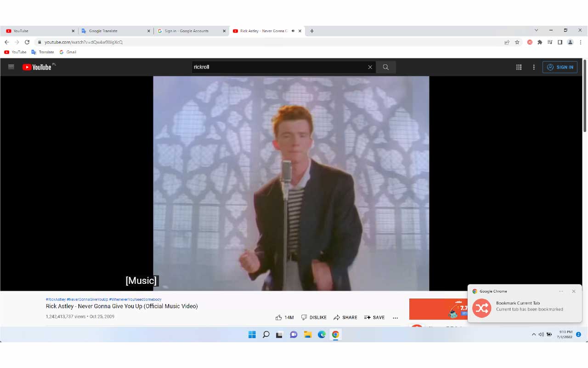The width and height of the screenshot is (588, 368).
Task: Open the YouTube bookmark
Action: pyautogui.click(x=15, y=52)
